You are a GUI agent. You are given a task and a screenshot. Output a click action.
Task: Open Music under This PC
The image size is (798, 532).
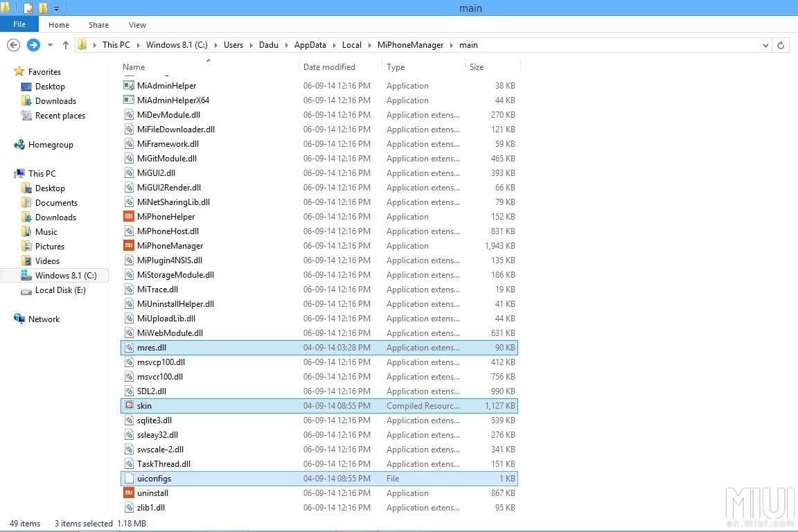[46, 231]
